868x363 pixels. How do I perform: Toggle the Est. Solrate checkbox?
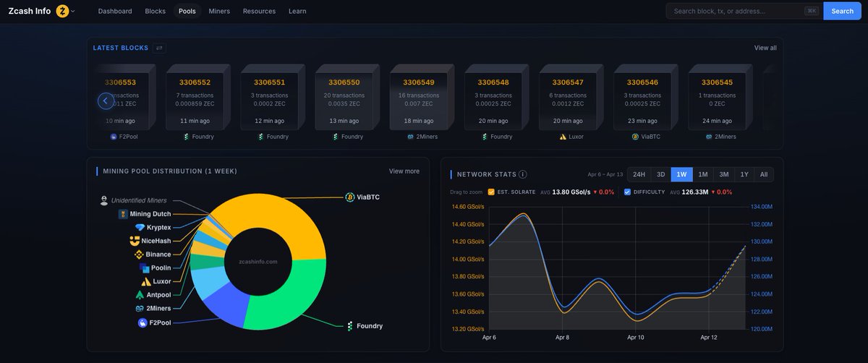[491, 192]
